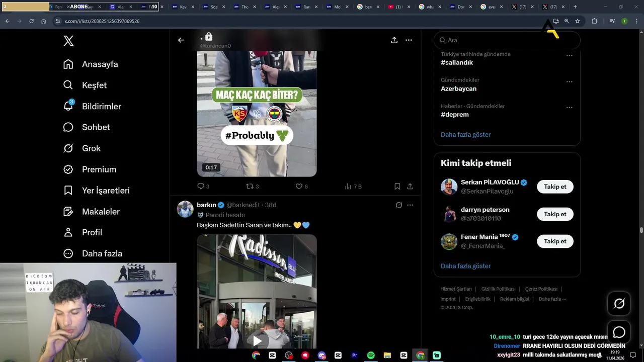Open @barknedit handle link
This screenshot has height=362, width=644.
[244, 205]
